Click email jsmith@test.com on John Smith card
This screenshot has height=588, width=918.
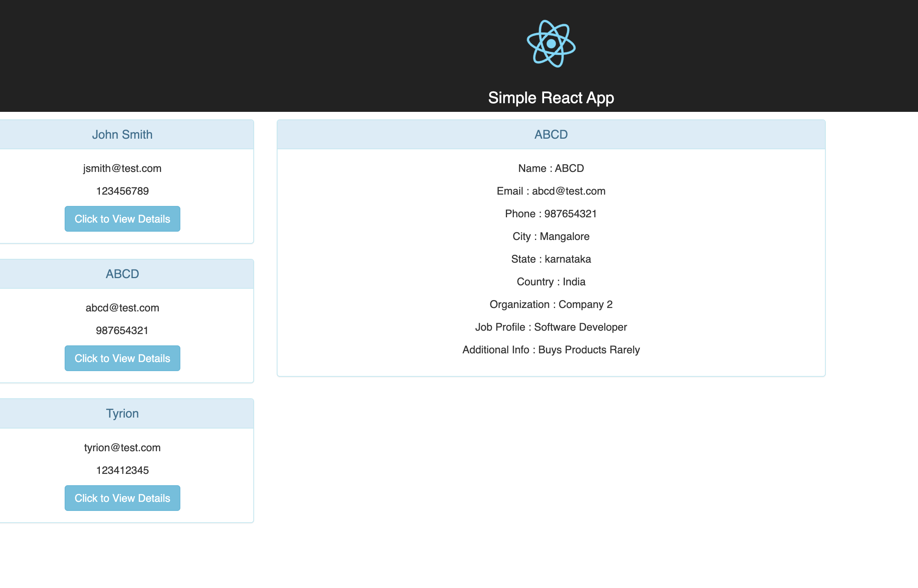coord(122,168)
